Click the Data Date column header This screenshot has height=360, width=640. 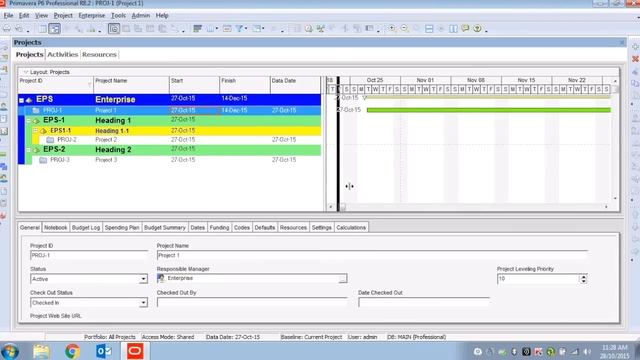295,84
